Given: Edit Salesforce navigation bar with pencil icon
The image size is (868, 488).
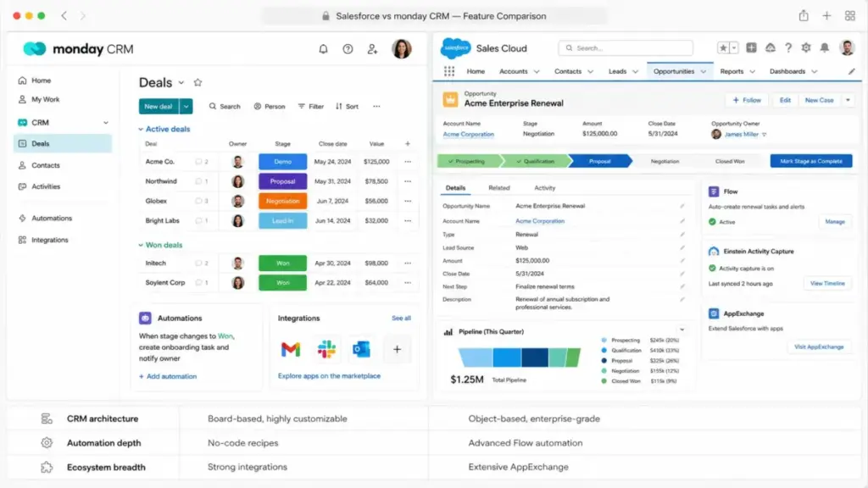Looking at the screenshot, I should point(851,71).
